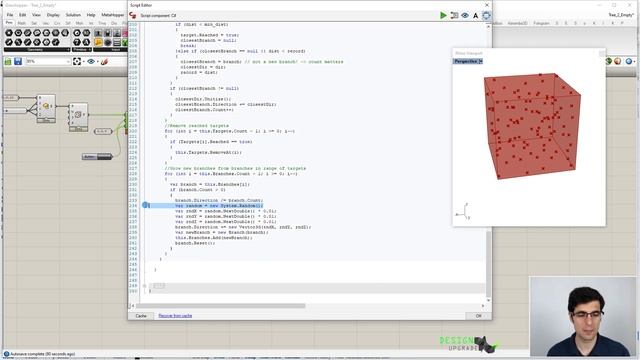This screenshot has width=640, height=360.
Task: Switch to the Prm component tab
Action: coord(9,23)
